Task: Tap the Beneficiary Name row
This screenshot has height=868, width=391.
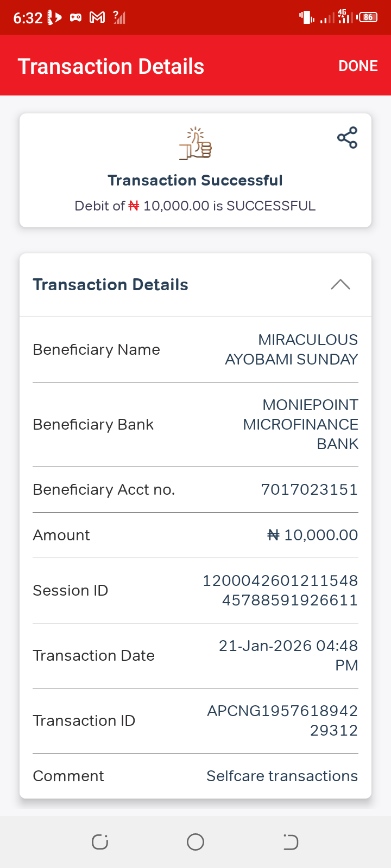Action: 195,350
